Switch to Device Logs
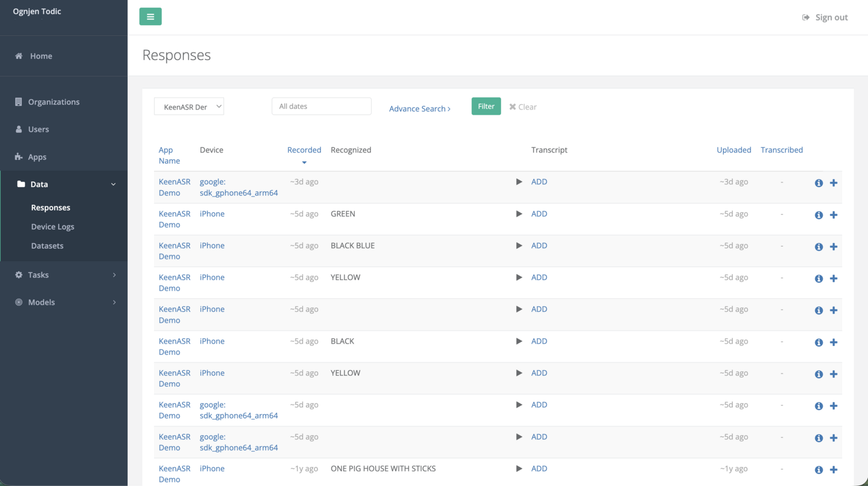 coord(53,227)
